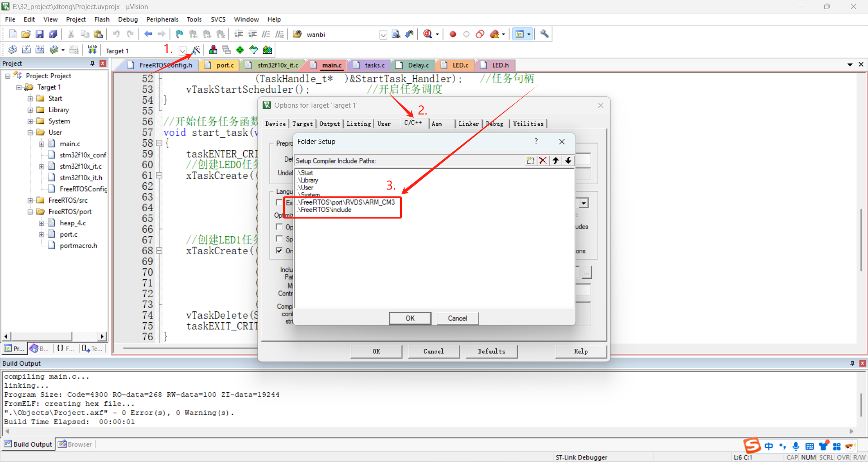The height and width of the screenshot is (462, 868).
Task: Navigate backwards with the blue left arrow
Action: [x=148, y=34]
